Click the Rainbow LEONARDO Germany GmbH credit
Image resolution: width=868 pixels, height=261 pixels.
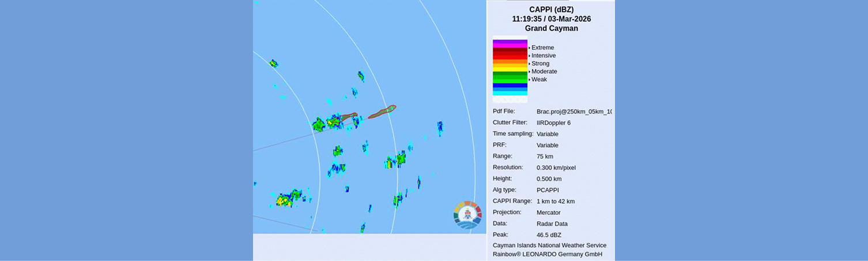[547, 254]
